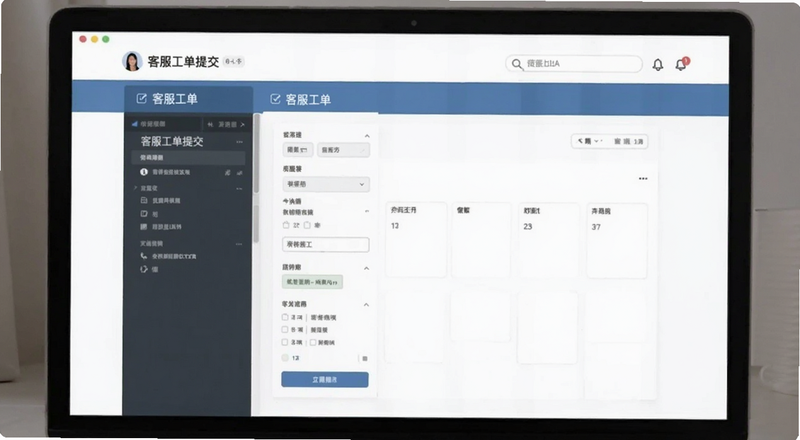Click the bar-chart icon on the circle-icon sidebar row

pos(239,173)
